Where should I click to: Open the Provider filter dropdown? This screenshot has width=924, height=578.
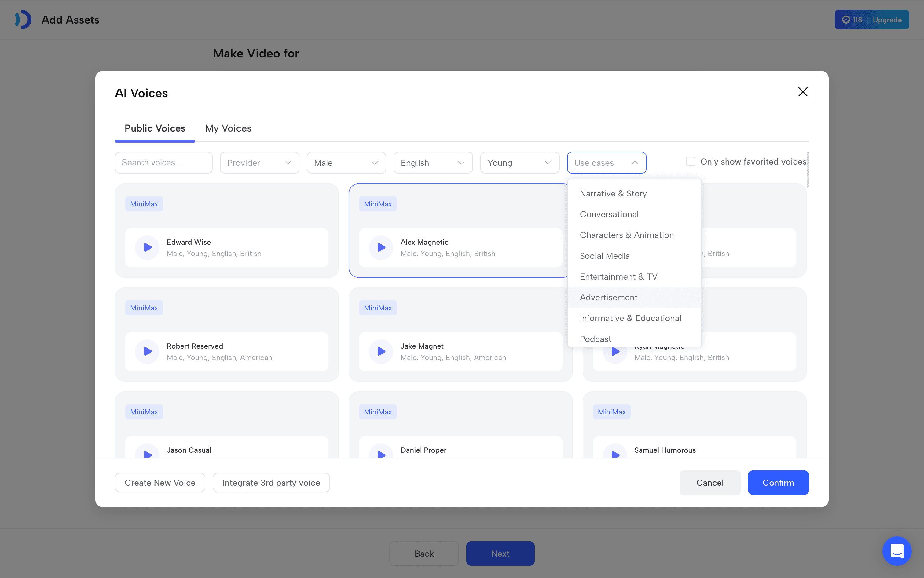(x=260, y=163)
